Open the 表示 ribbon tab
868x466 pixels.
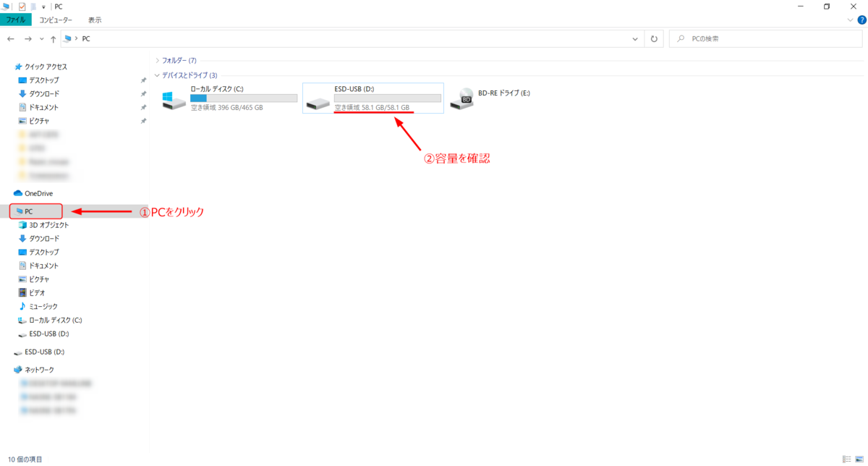tap(95, 20)
